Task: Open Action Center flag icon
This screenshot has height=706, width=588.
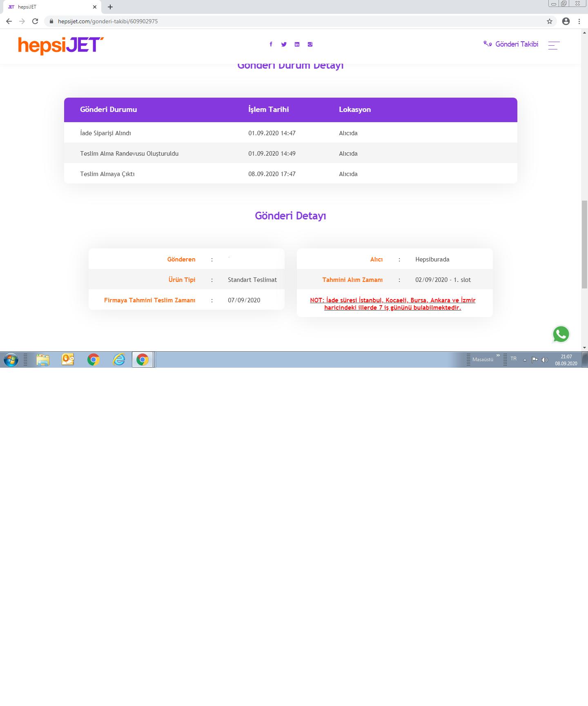Action: pyautogui.click(x=535, y=360)
